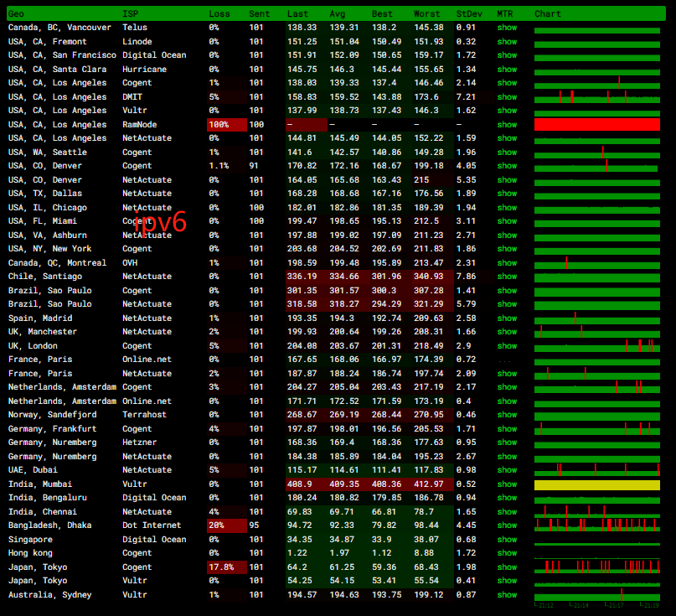Screen dimensions: 676x616
Task: Show MTR for Spain, Madrid row
Action: 507,318
